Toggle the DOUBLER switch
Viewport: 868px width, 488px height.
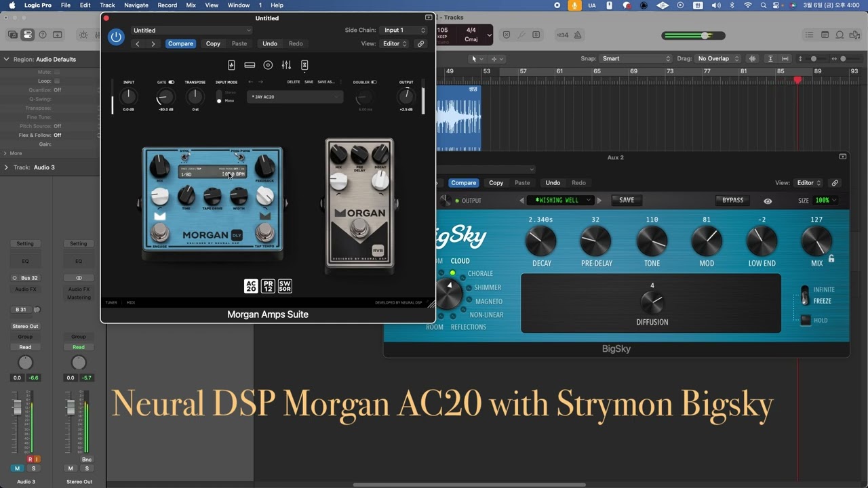(x=374, y=82)
